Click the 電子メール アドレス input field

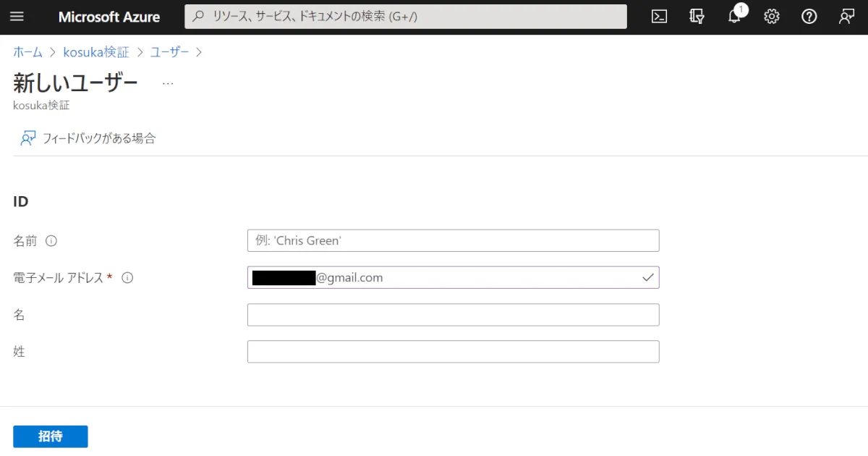454,277
